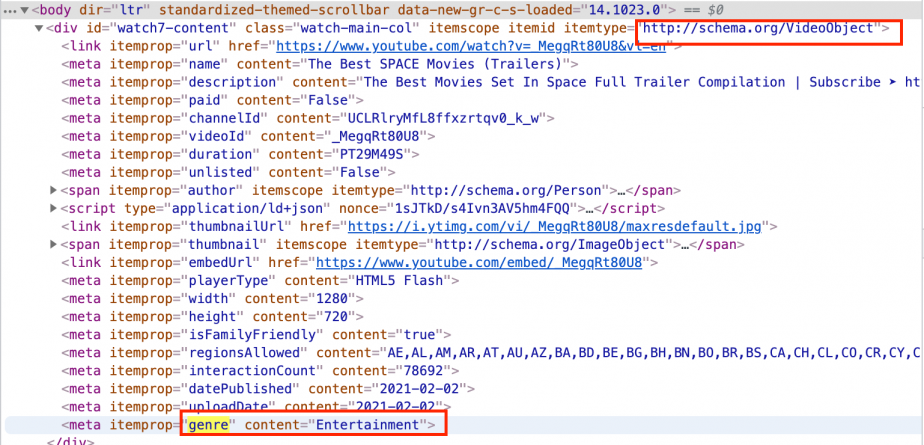Image resolution: width=924 pixels, height=445 pixels.
Task: Collapse the watch7-content div triangle
Action: (39, 28)
